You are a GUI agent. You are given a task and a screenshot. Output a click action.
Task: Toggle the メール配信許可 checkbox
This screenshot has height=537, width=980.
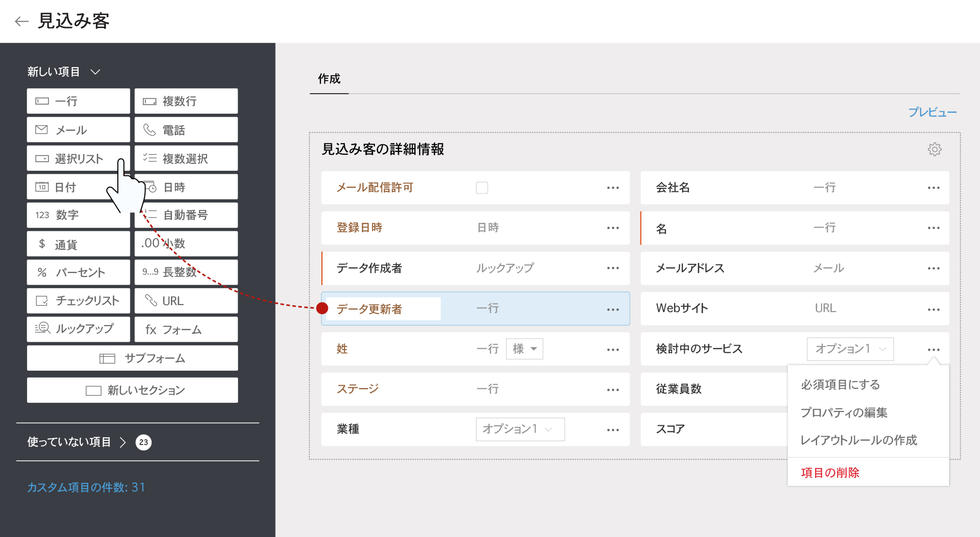tap(482, 188)
